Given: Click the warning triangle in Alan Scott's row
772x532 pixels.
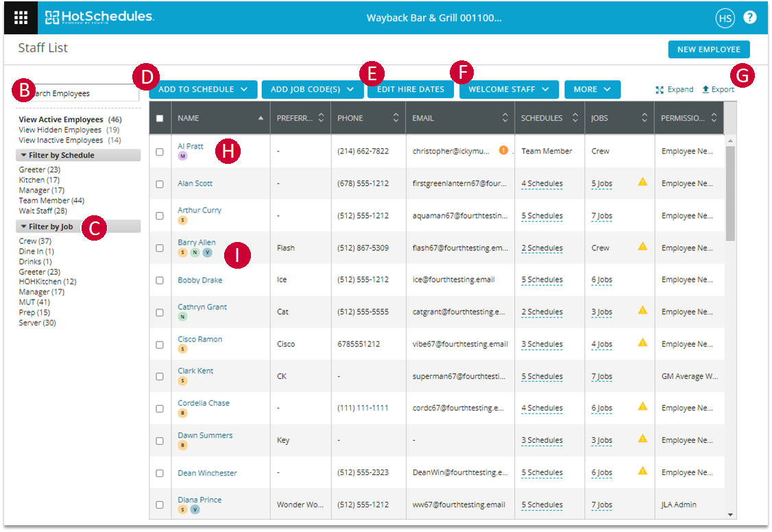Looking at the screenshot, I should [x=642, y=182].
